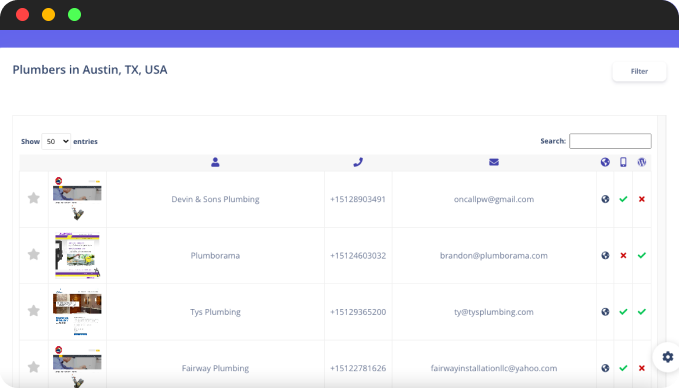Click the yellow minimize window button

[x=48, y=15]
